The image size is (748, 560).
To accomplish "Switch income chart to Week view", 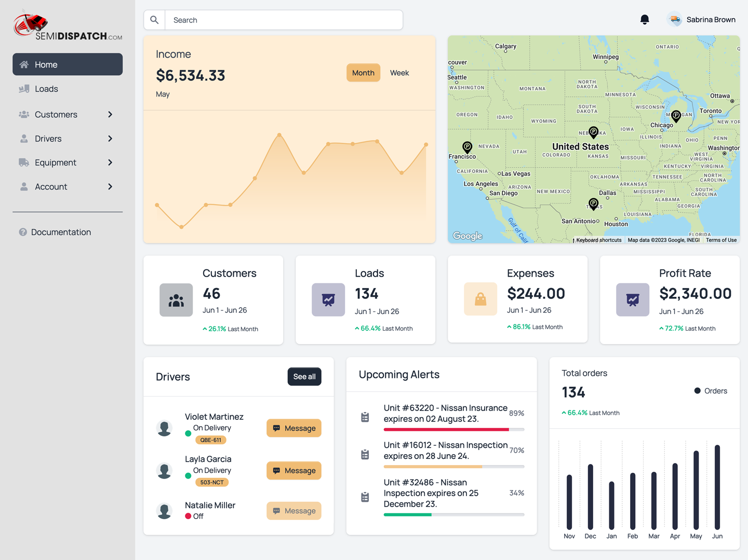I will [399, 73].
